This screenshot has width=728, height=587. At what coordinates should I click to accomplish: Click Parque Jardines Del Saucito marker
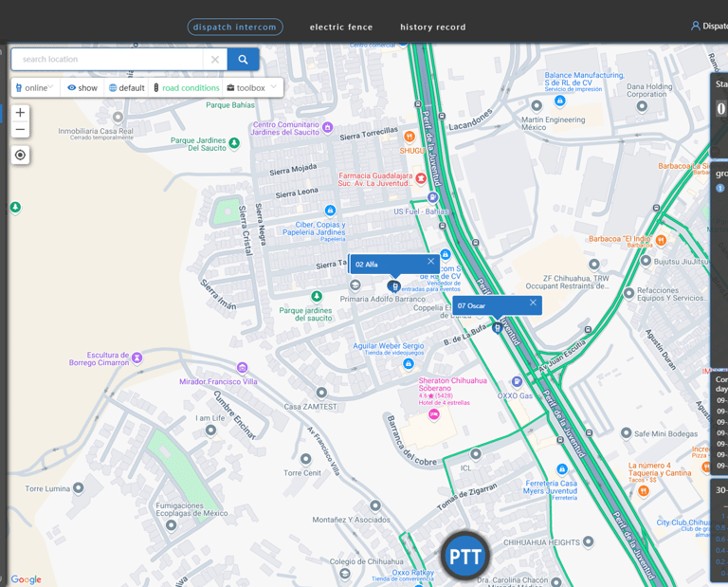point(234,142)
